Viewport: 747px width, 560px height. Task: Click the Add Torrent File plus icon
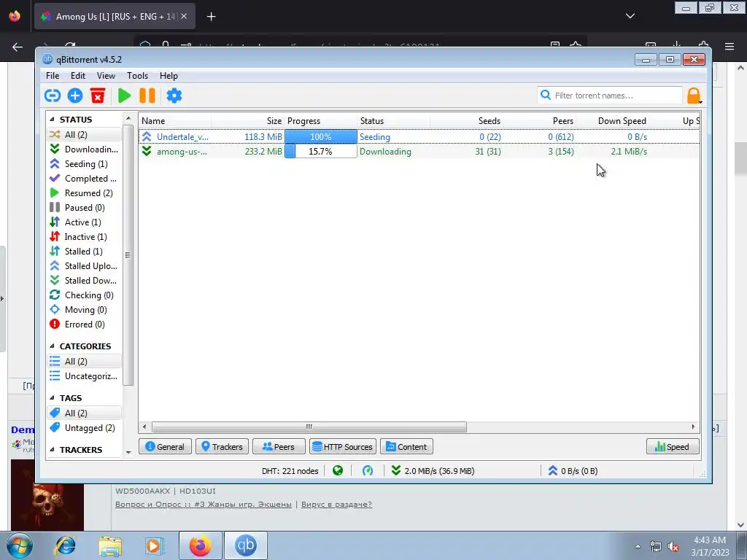(x=75, y=96)
